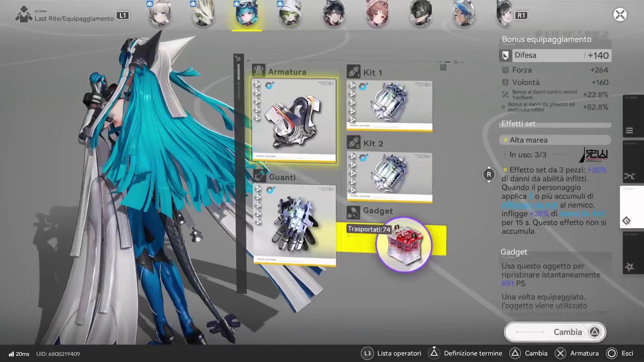The height and width of the screenshot is (362, 644).
Task: Open the Kit 2 equipment card
Action: pyautogui.click(x=389, y=177)
